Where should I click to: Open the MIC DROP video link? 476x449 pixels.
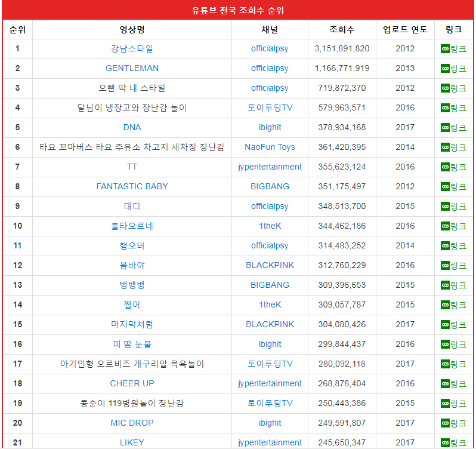pyautogui.click(x=132, y=423)
